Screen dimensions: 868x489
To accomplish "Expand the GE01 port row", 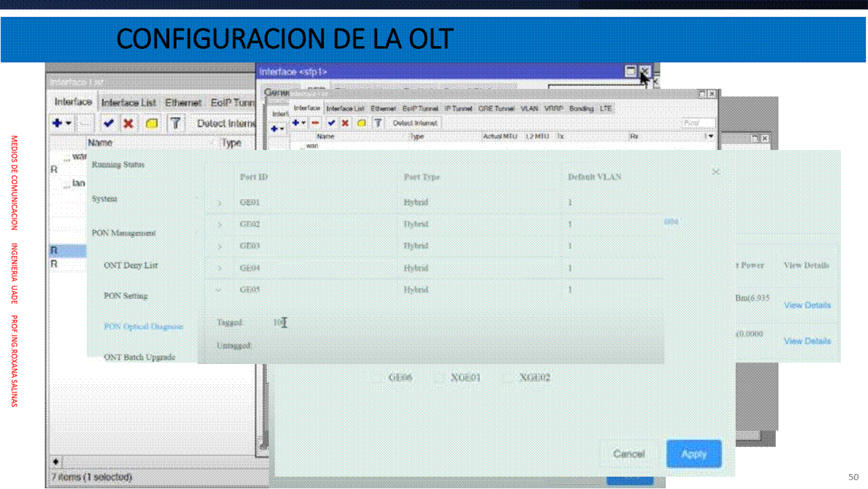I will click(x=219, y=202).
